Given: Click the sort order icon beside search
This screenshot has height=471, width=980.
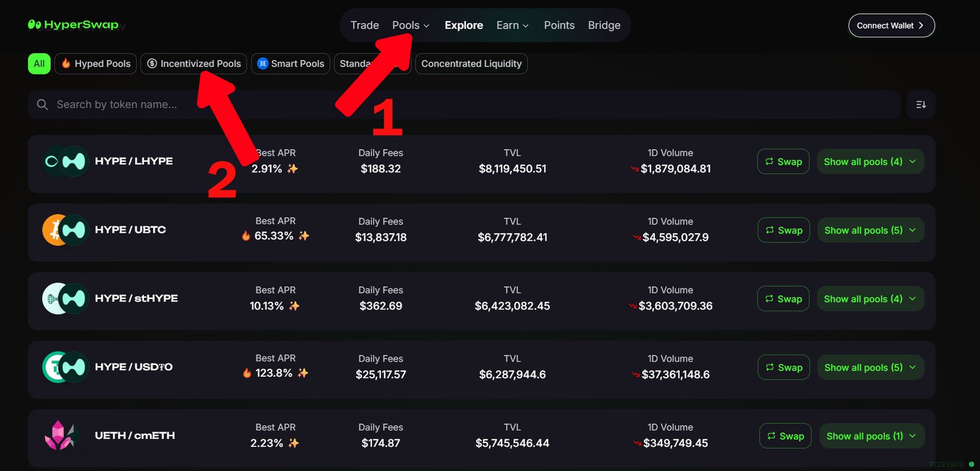Looking at the screenshot, I should (x=921, y=105).
